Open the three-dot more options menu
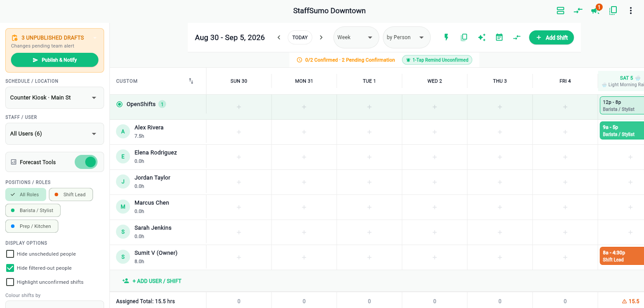The width and height of the screenshot is (644, 308). 631,11
